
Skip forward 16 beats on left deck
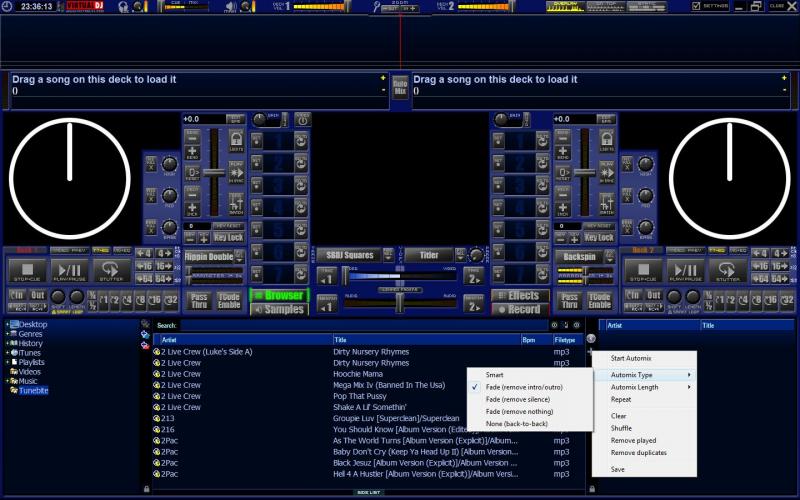(164, 266)
